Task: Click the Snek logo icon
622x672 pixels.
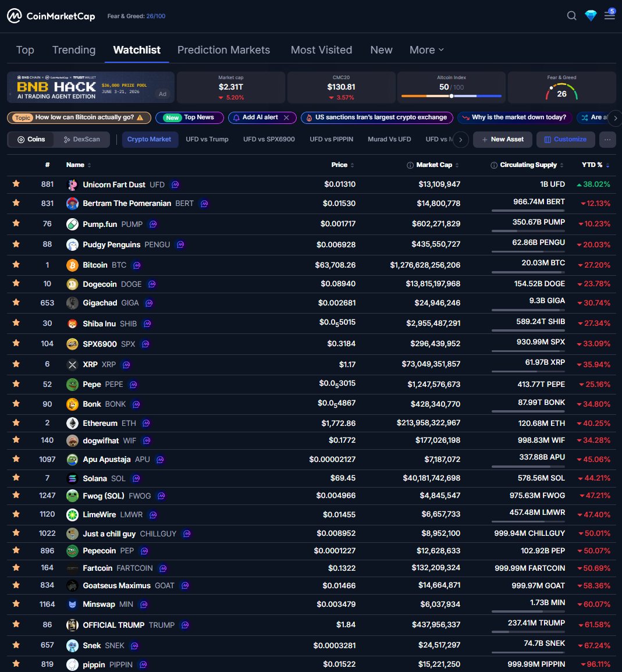Action: coord(73,645)
